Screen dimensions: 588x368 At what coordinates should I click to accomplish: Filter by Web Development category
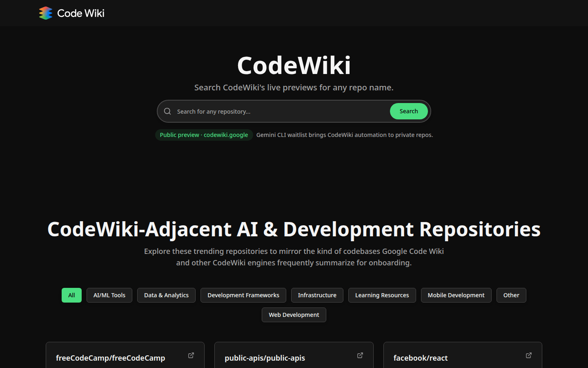coord(294,315)
